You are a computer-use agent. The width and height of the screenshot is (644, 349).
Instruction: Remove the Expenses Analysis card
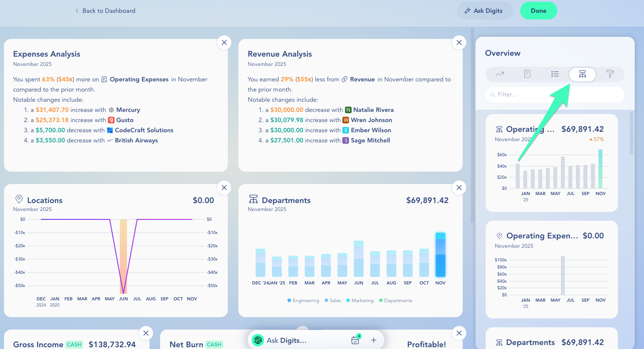click(224, 42)
